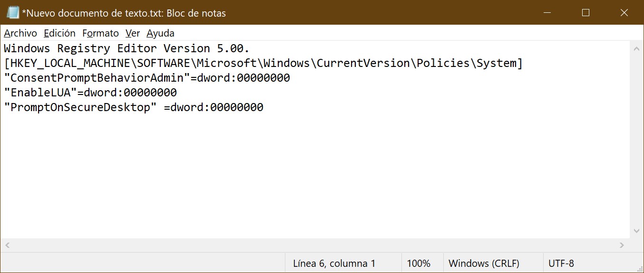
Task: Click the "EnableLUA" text line
Action: [90, 93]
